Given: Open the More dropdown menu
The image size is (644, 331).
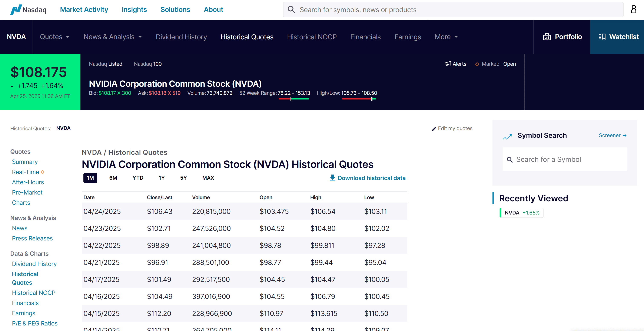Looking at the screenshot, I should [x=446, y=37].
